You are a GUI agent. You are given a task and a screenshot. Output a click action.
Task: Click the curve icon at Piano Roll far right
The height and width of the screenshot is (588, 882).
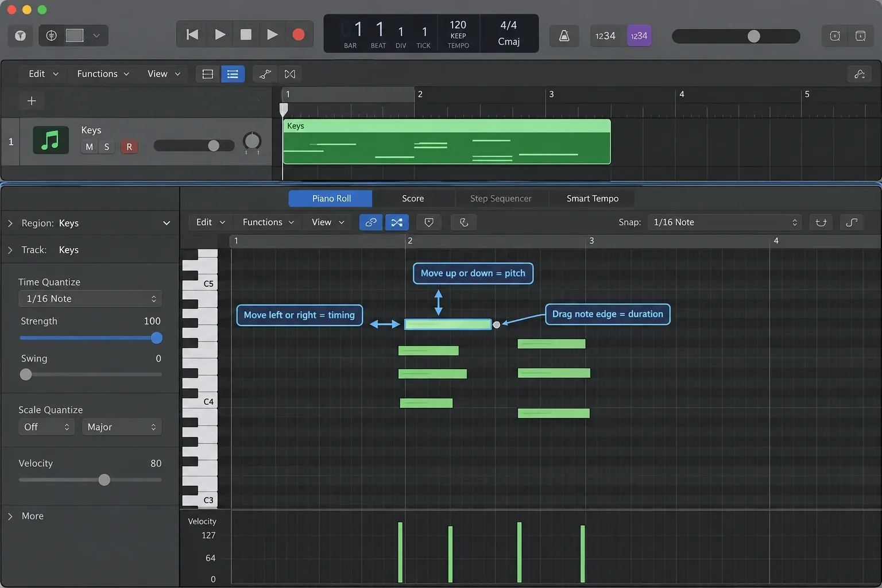coord(852,222)
